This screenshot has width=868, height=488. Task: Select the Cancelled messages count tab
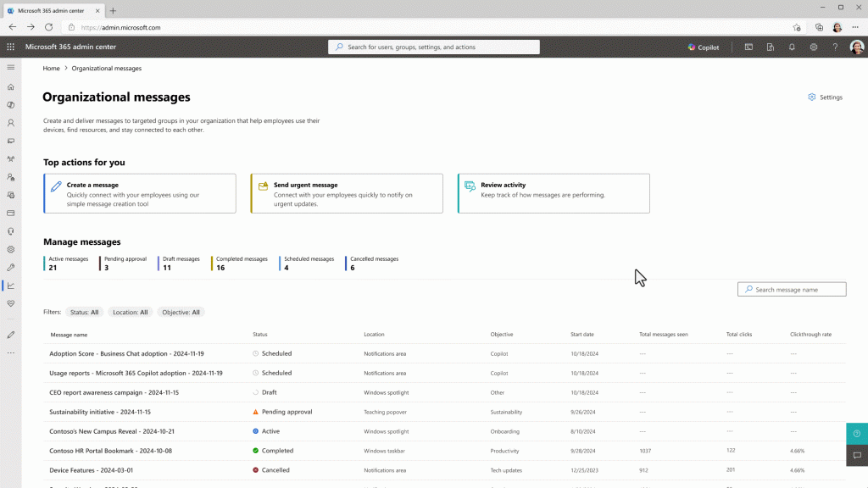[372, 263]
